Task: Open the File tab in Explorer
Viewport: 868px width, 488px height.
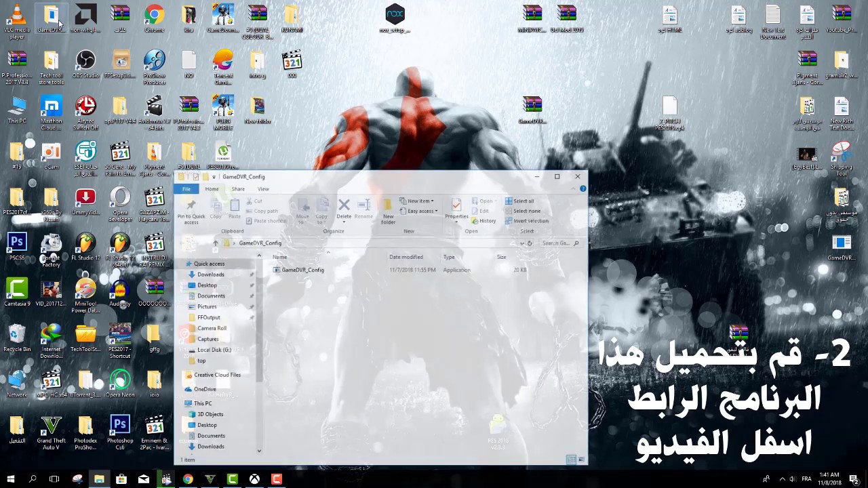Action: pyautogui.click(x=186, y=189)
